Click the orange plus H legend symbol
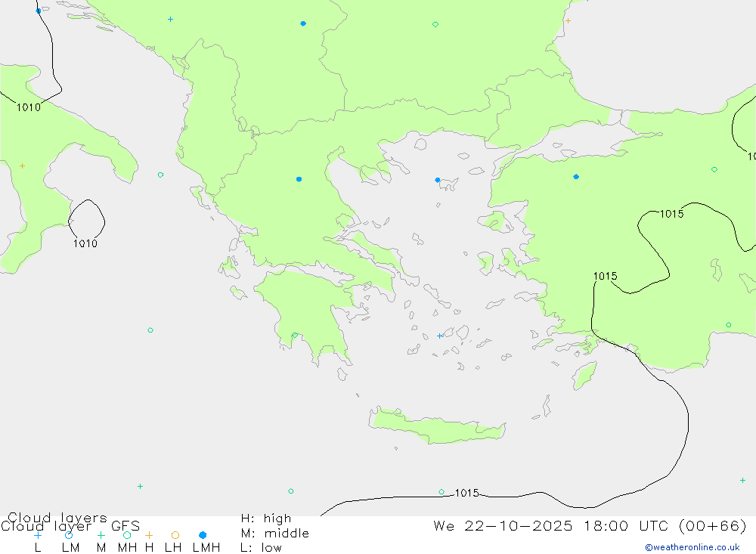756x554 pixels. point(149,535)
